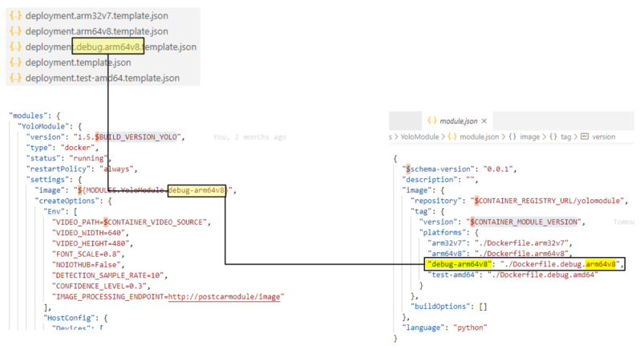Click the "restartPolicy" key
This screenshot has height=350, width=644.
[x=59, y=169]
